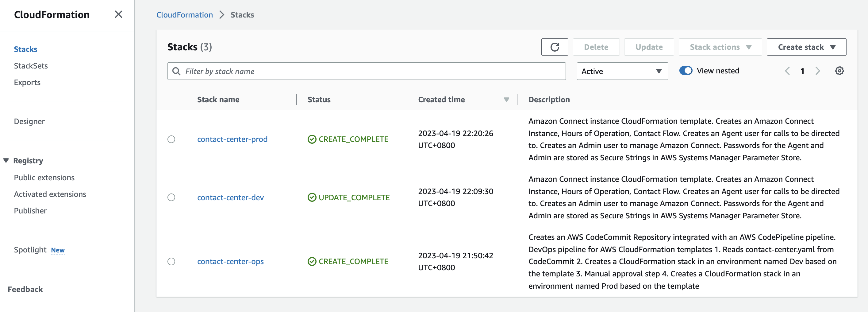Select the contact-center-dev radio button
Viewport: 868px width, 312px height.
pos(171,197)
